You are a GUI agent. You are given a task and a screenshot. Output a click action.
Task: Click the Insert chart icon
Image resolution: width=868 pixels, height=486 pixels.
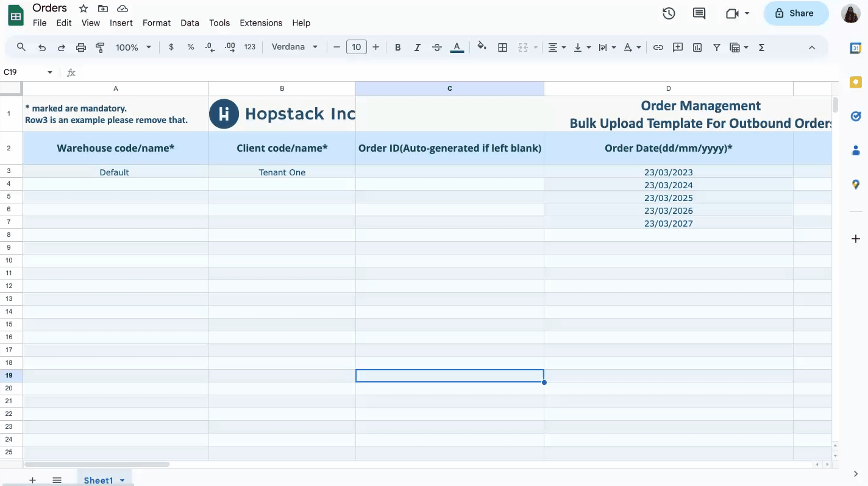[697, 48]
